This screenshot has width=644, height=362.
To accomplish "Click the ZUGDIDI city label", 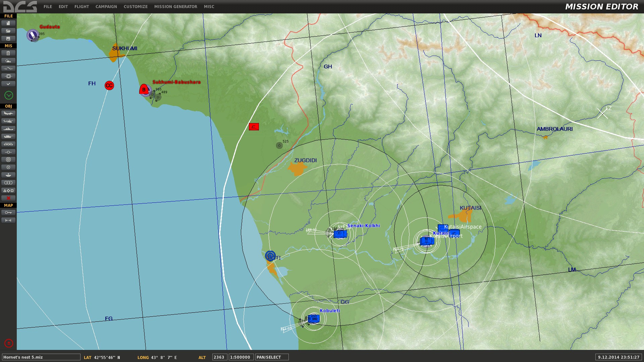I will pos(305,161).
